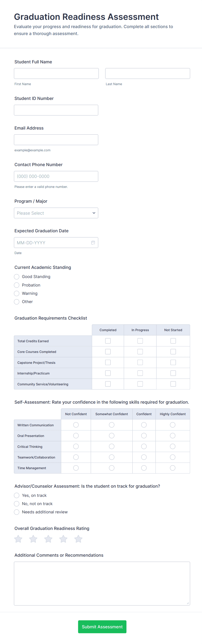The width and height of the screenshot is (202, 644).
Task: Choose Somewhat Confident for Time Management
Action: pyautogui.click(x=112, y=468)
